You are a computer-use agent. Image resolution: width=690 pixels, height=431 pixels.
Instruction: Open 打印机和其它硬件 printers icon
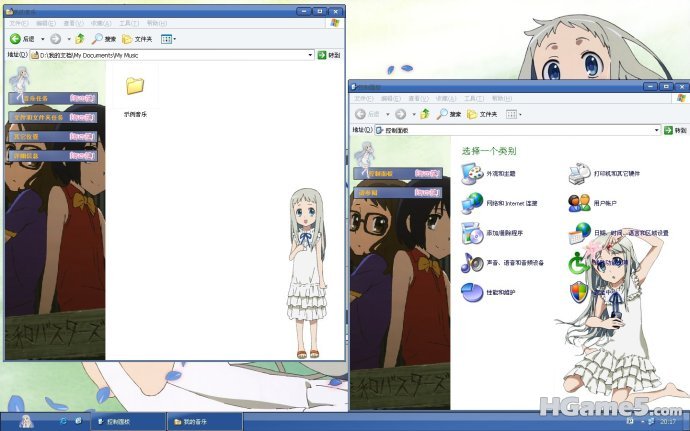click(x=579, y=173)
